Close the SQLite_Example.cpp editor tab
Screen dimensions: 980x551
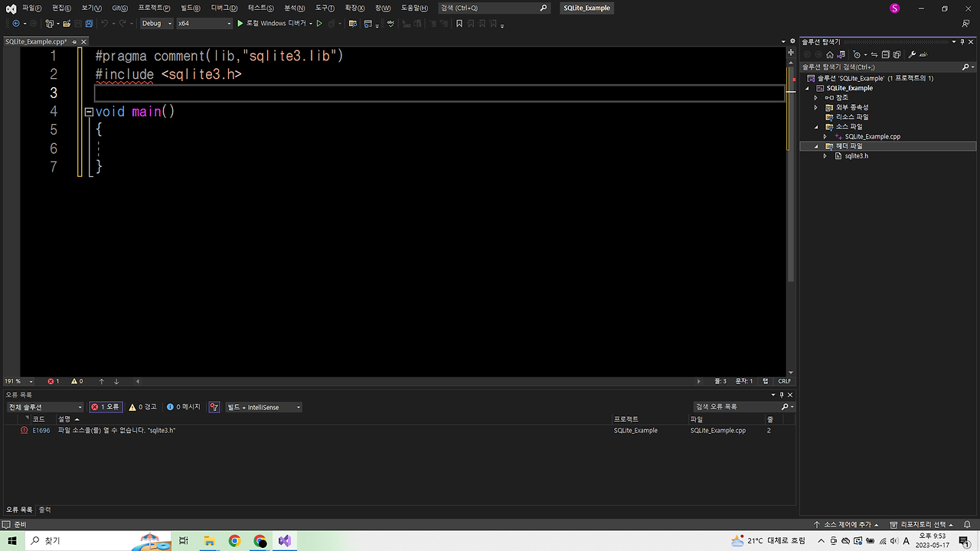point(84,41)
